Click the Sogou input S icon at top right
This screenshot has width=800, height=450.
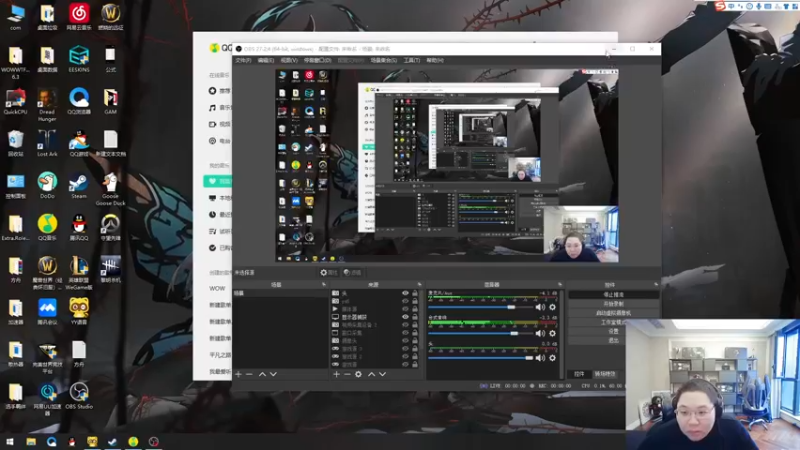click(720, 6)
